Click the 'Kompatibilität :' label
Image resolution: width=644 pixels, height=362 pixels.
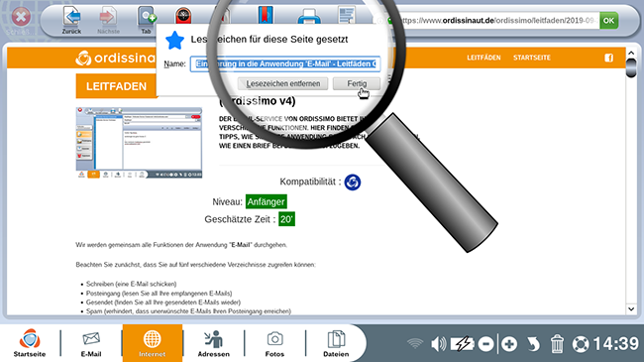[x=310, y=181]
